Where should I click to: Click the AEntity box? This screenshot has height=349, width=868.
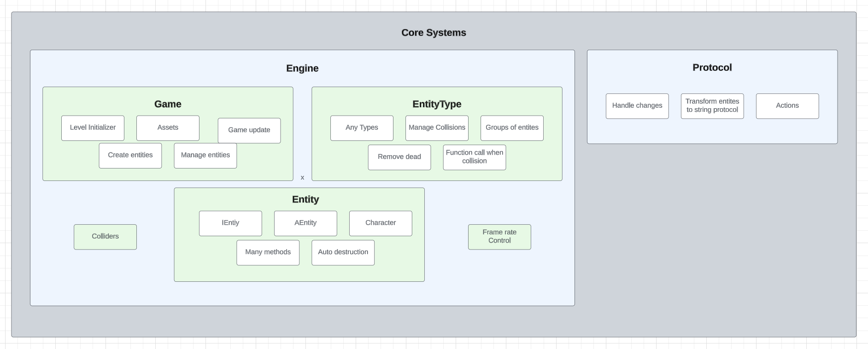(x=305, y=223)
